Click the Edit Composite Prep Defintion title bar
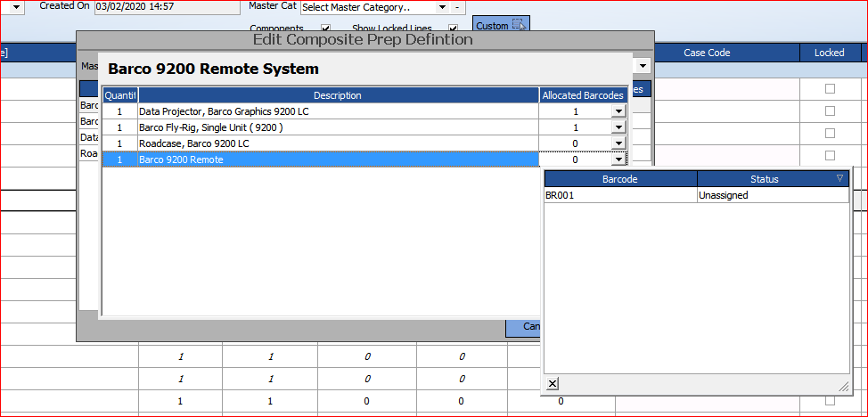Image resolution: width=868 pixels, height=417 pixels. (364, 40)
